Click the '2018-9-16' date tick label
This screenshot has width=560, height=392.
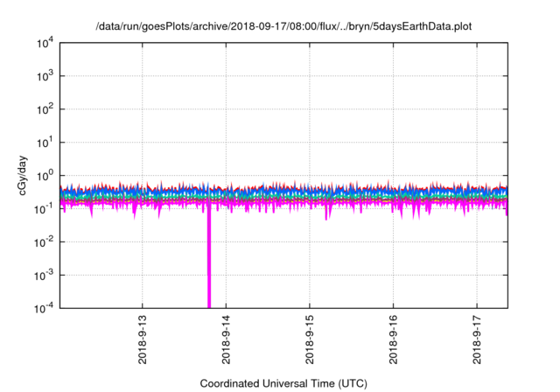(x=393, y=339)
